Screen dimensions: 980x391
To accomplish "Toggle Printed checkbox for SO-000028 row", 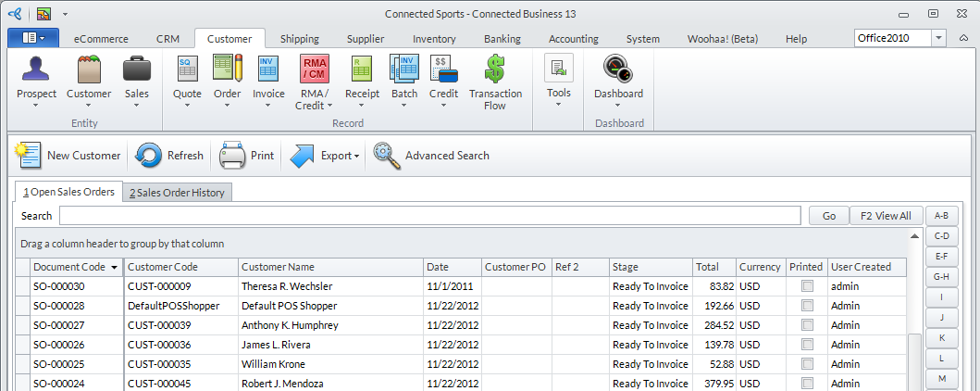I will coord(807,306).
